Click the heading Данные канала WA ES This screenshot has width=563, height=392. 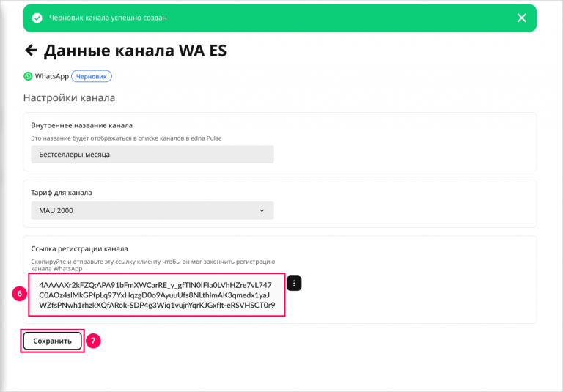(x=135, y=51)
